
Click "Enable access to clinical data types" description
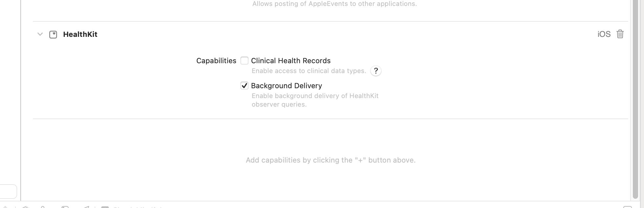[x=309, y=71]
